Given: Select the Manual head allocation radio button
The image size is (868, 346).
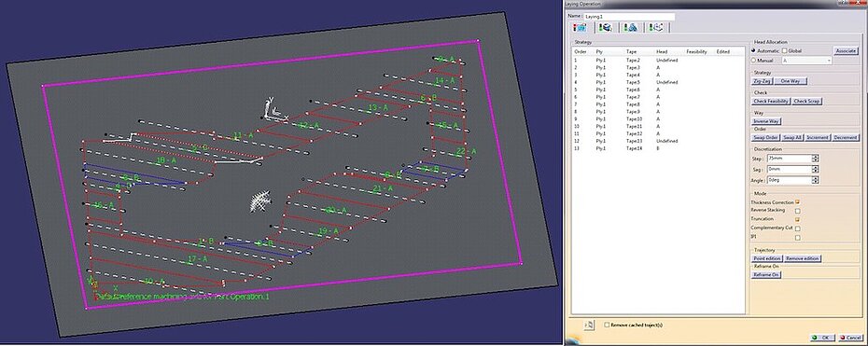Looking at the screenshot, I should (753, 61).
